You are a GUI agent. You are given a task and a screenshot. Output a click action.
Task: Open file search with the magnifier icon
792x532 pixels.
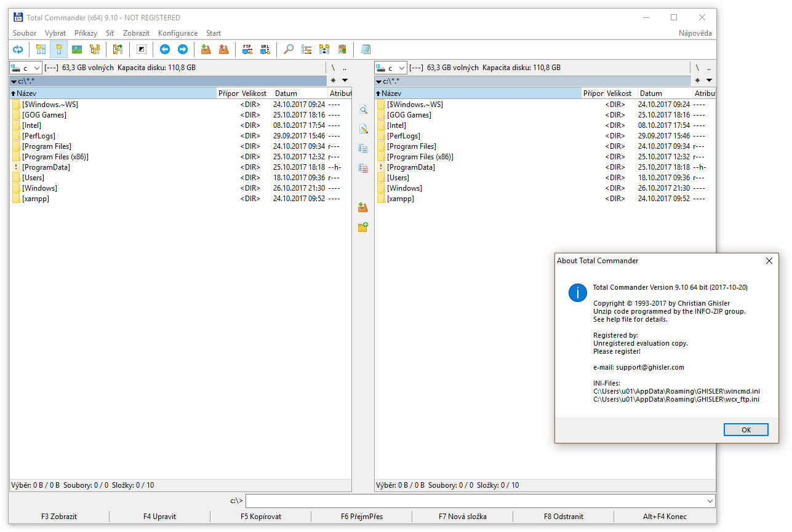(x=289, y=49)
